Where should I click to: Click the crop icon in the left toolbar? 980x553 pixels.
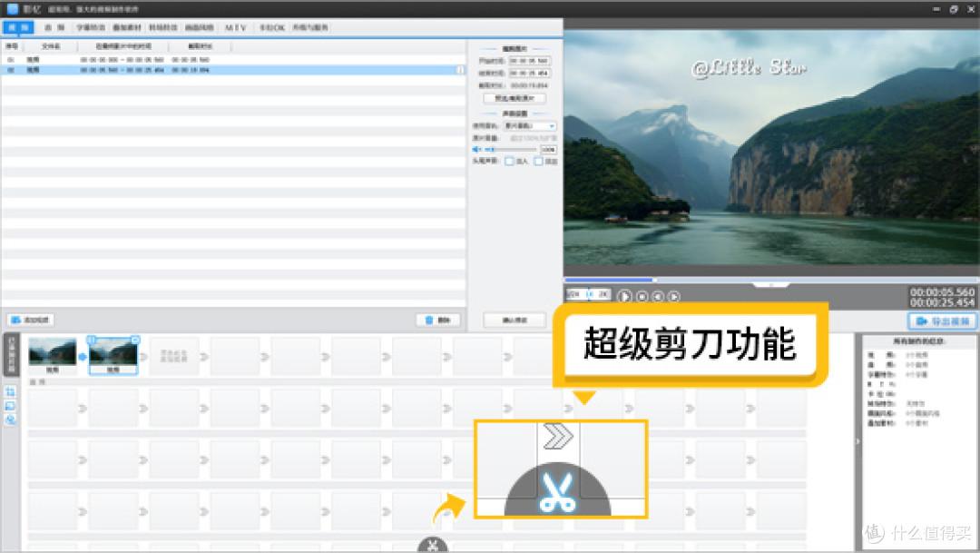[x=11, y=392]
